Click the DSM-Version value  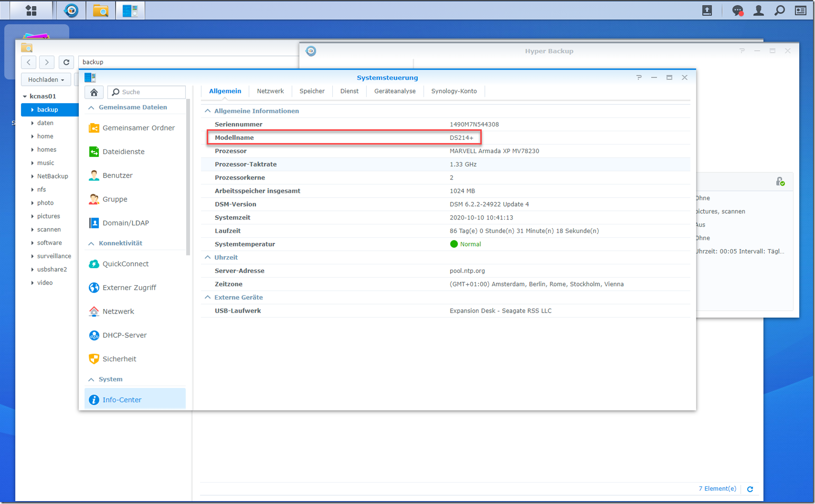(489, 204)
